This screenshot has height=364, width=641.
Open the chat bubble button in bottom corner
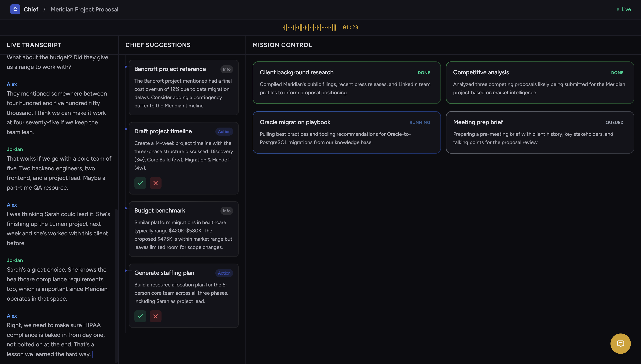pos(620,343)
